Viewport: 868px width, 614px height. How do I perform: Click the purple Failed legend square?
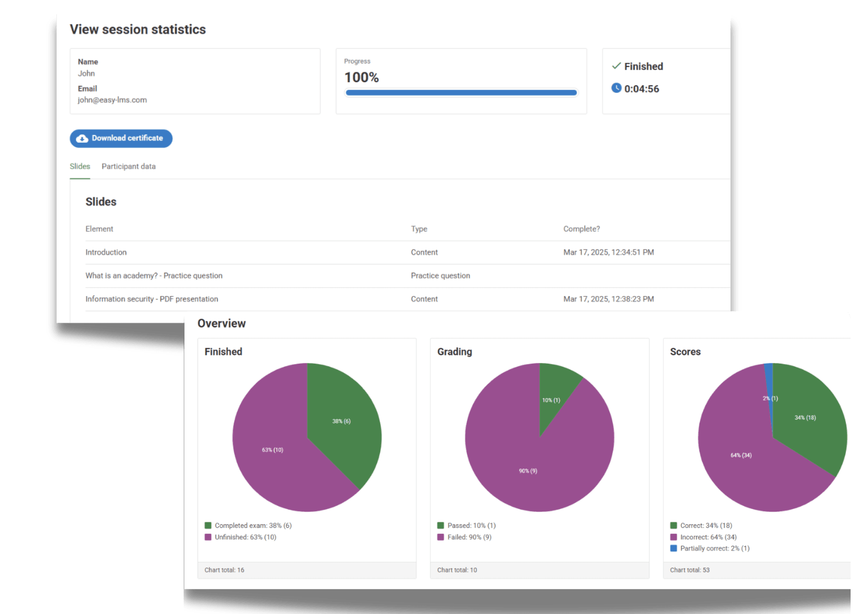[x=440, y=537]
